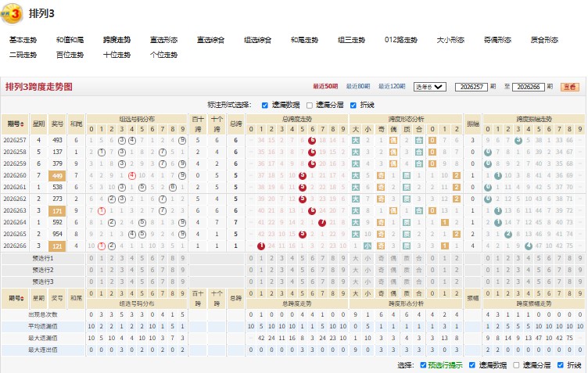Click period number 2026262
Screen dimensions: 588x373
click(15, 199)
